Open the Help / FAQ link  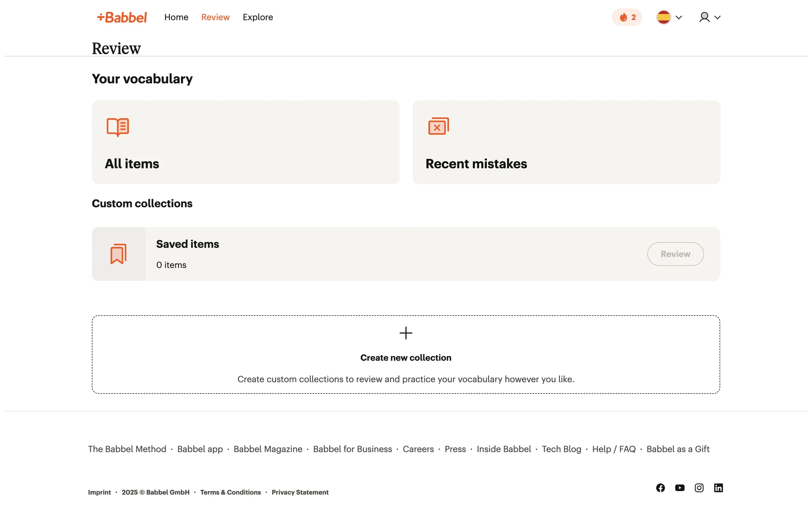click(x=614, y=449)
